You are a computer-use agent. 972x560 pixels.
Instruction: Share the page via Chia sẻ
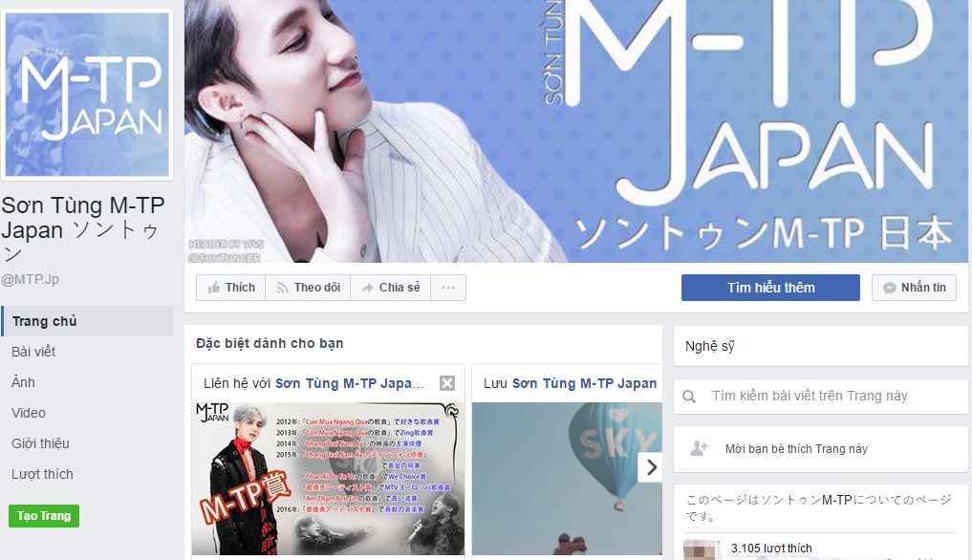pos(391,288)
